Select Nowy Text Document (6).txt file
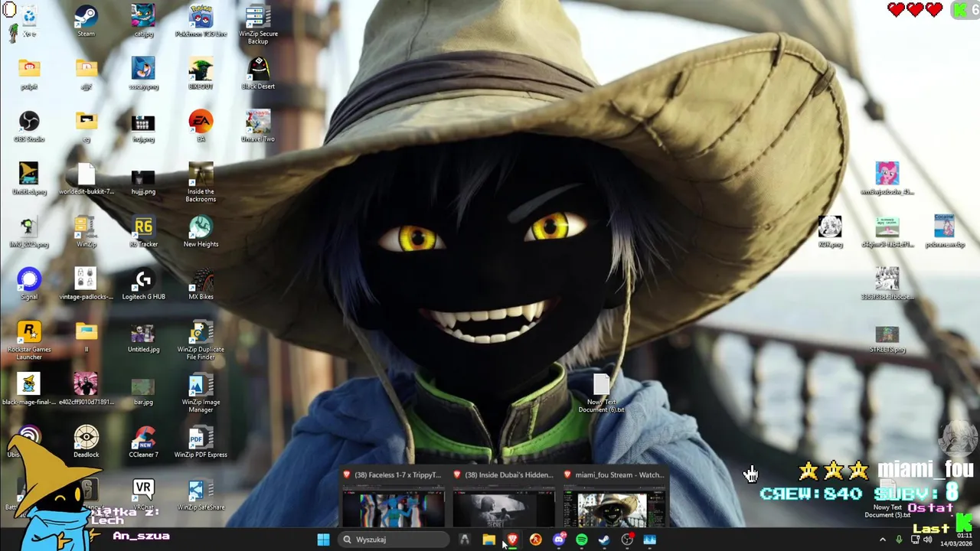This screenshot has height=551, width=980. 601,393
